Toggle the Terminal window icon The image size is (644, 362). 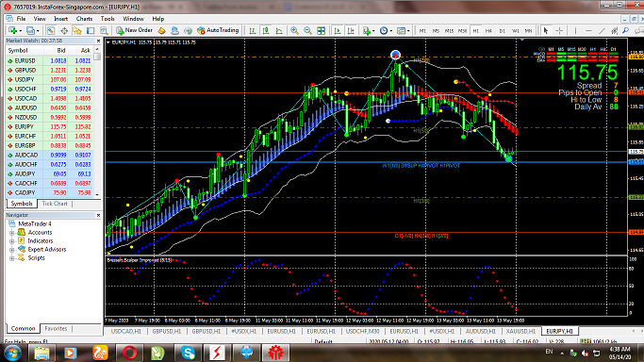91,31
